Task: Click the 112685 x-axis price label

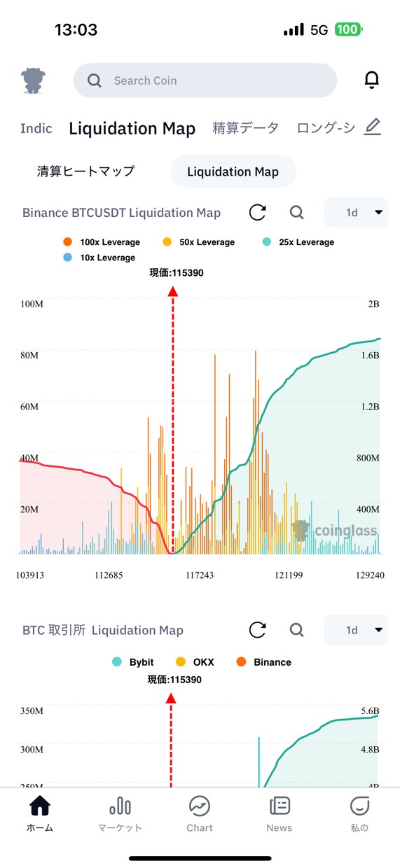Action: tap(109, 575)
